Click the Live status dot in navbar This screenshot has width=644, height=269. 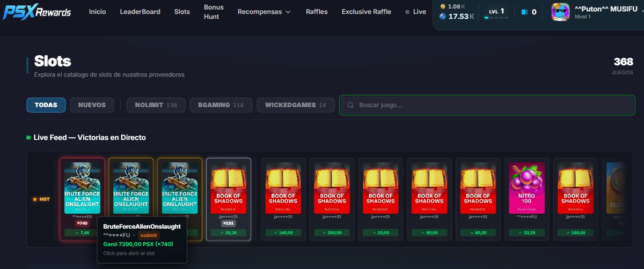[407, 12]
